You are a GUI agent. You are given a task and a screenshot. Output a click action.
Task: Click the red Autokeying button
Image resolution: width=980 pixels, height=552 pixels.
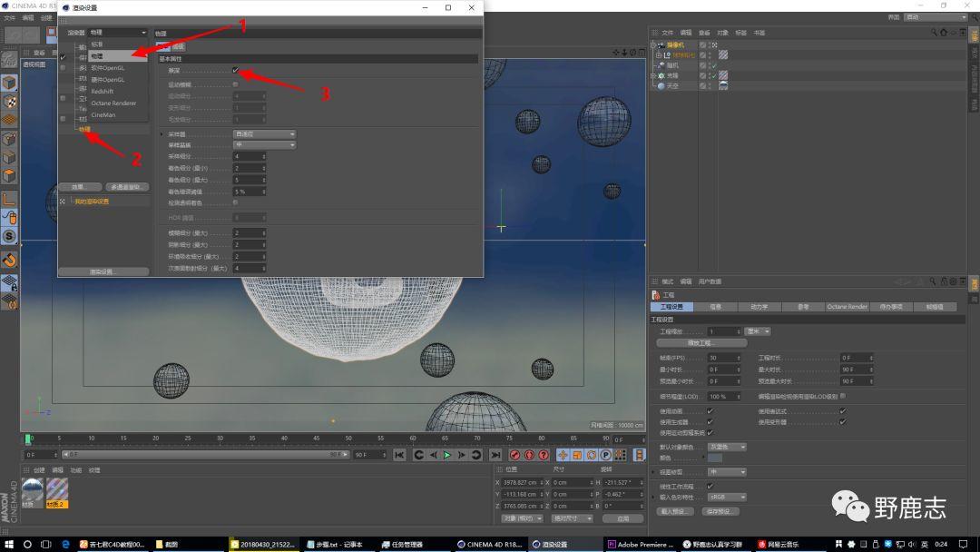529,455
